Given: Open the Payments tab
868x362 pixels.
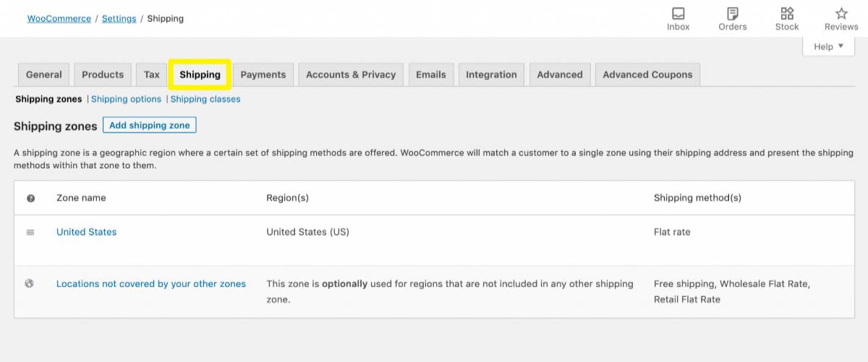Looking at the screenshot, I should [263, 75].
